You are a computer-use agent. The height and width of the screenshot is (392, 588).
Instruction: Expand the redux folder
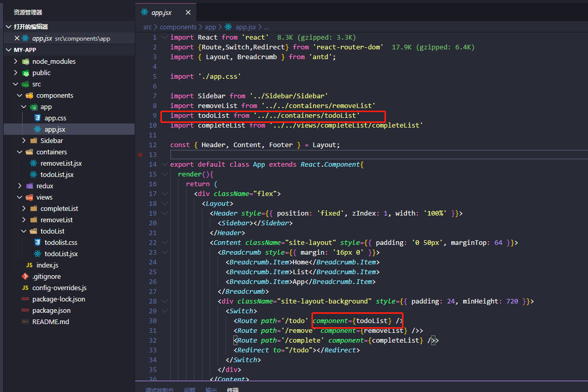click(x=20, y=186)
